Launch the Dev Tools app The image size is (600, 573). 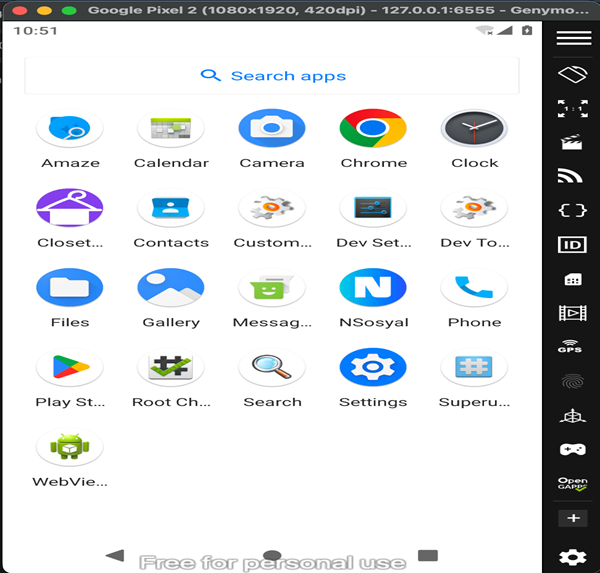474,208
